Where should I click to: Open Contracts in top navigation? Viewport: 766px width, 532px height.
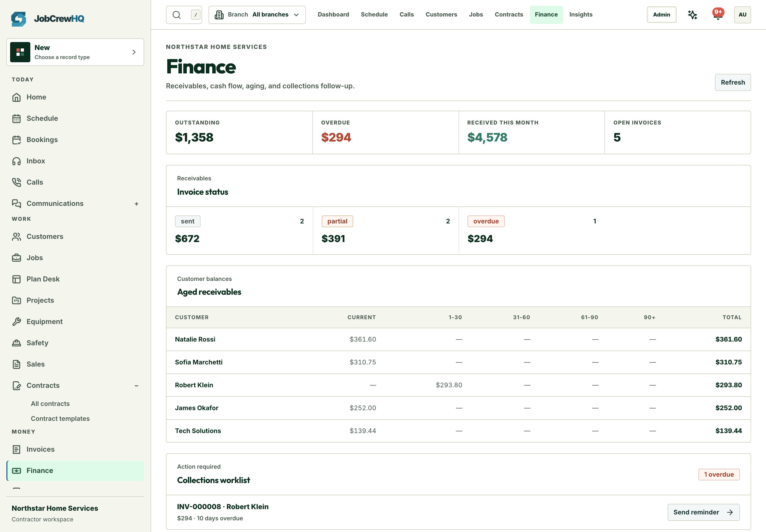point(509,15)
